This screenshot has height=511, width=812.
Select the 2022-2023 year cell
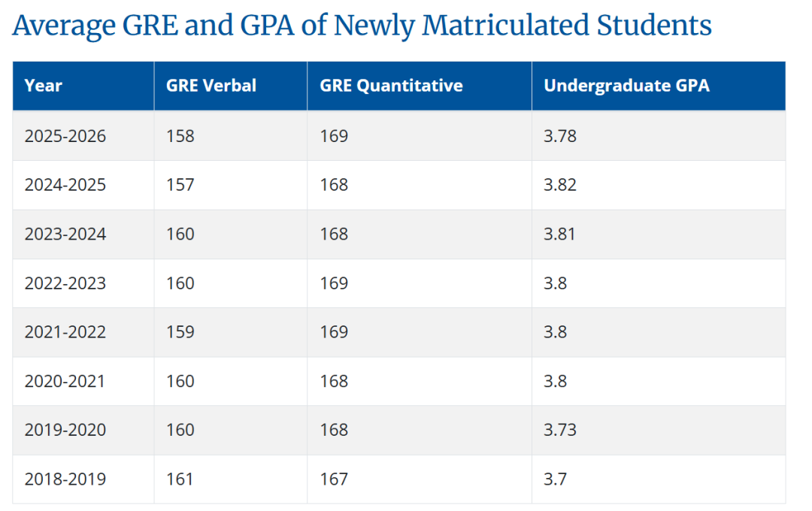point(65,283)
